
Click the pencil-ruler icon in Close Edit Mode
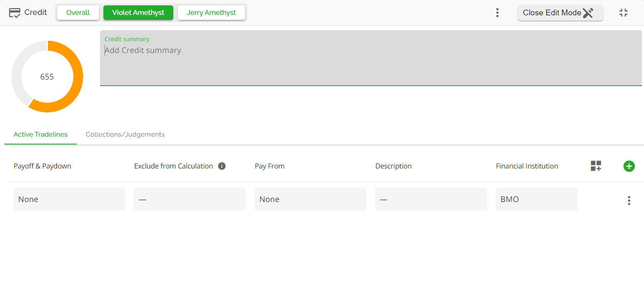point(588,13)
